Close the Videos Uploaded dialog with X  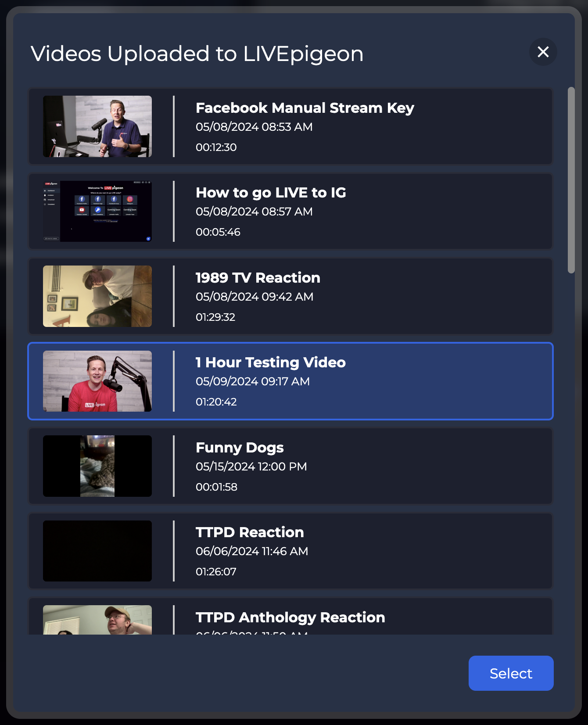click(x=543, y=52)
